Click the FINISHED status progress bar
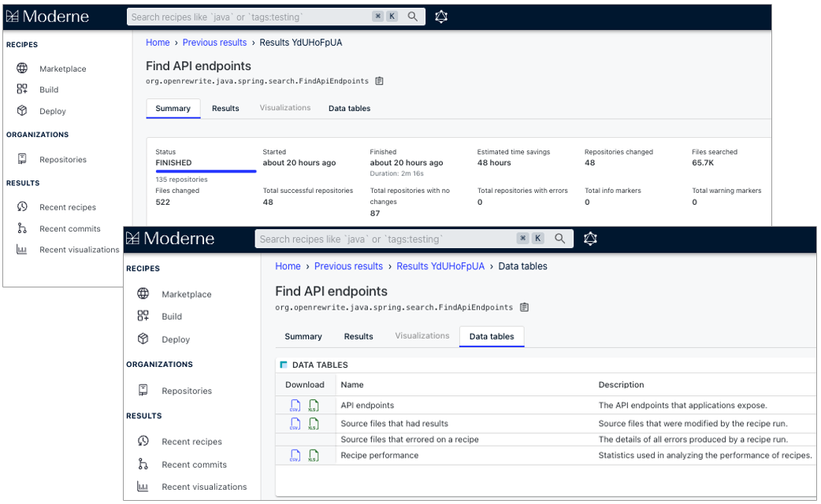The image size is (821, 504). point(205,171)
